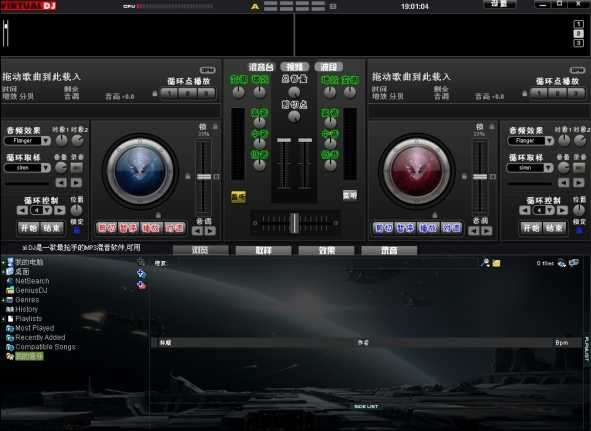Image resolution: width=591 pixels, height=431 pixels.
Task: Open the 取样 sampler tab
Action: pos(263,250)
